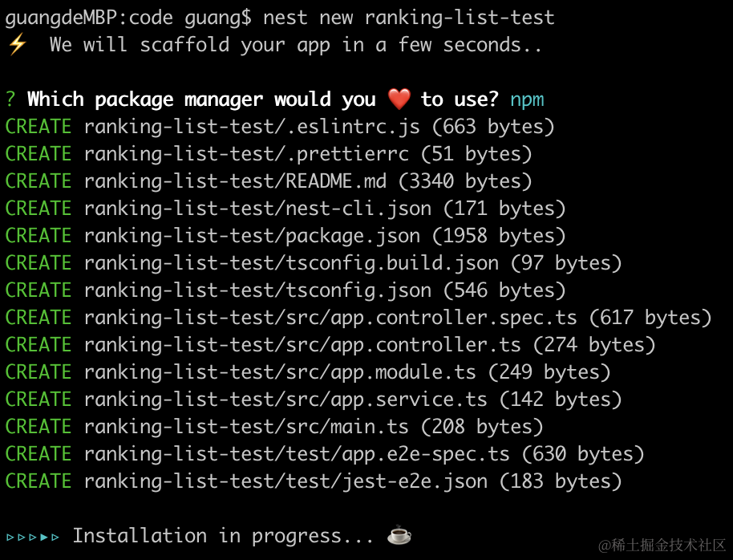The image size is (733, 560).
Task: Click the tsconfig.build.json file path
Action: (x=291, y=263)
